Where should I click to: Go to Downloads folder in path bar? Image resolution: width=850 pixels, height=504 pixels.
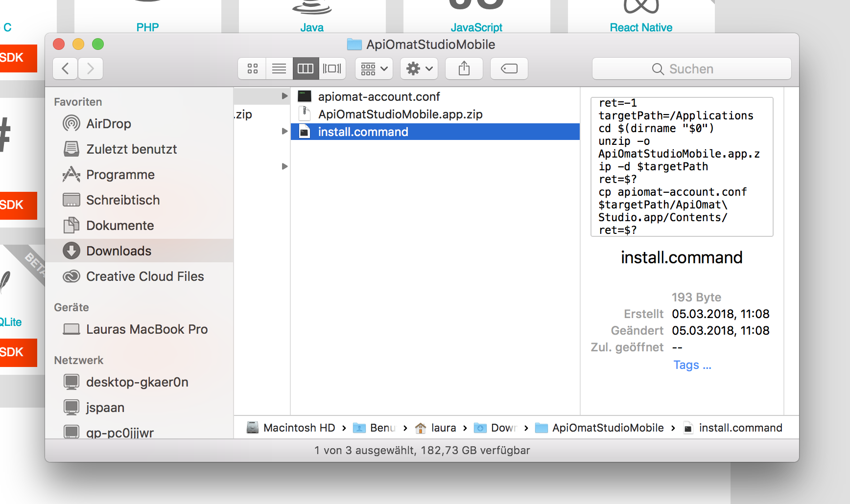click(x=496, y=428)
